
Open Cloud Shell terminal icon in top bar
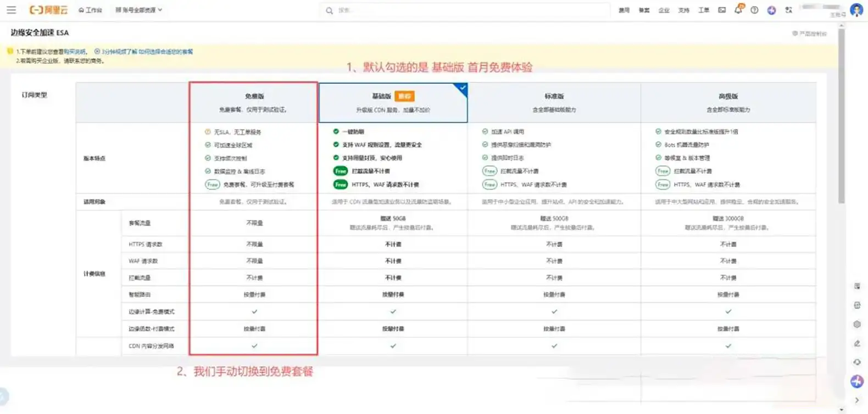pos(722,10)
